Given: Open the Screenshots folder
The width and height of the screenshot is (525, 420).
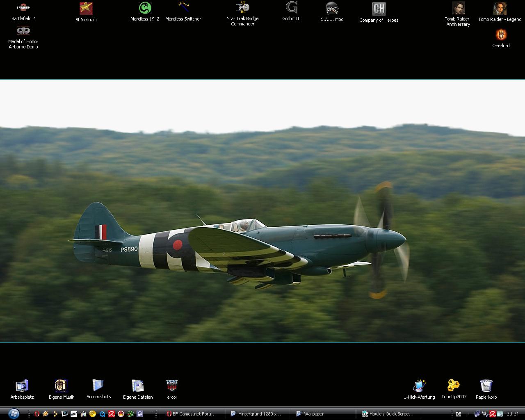Looking at the screenshot, I should 98,386.
